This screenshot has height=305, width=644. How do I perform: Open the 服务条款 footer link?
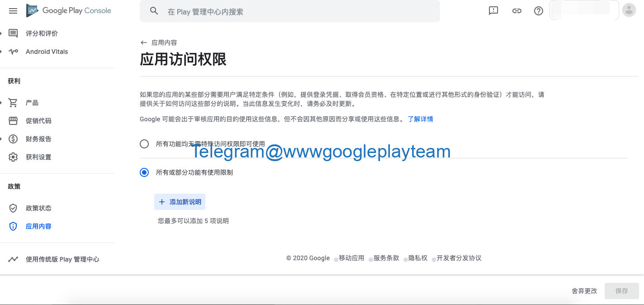pos(386,258)
